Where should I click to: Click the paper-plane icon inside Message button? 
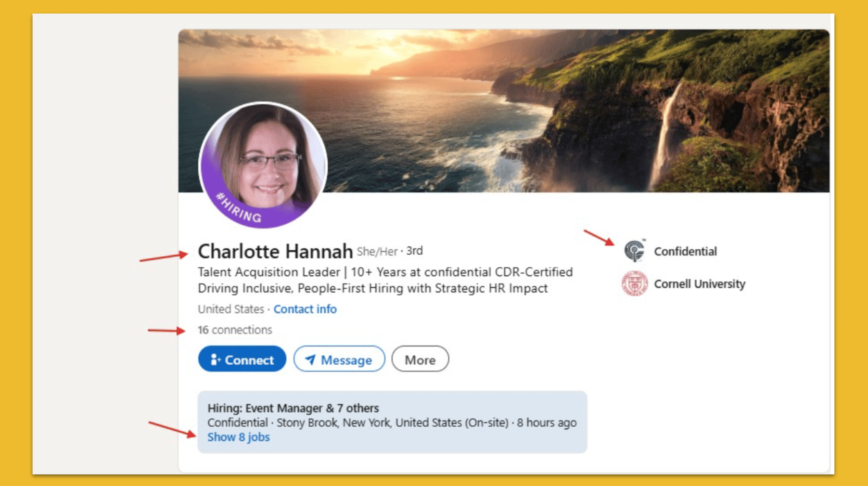click(x=310, y=359)
